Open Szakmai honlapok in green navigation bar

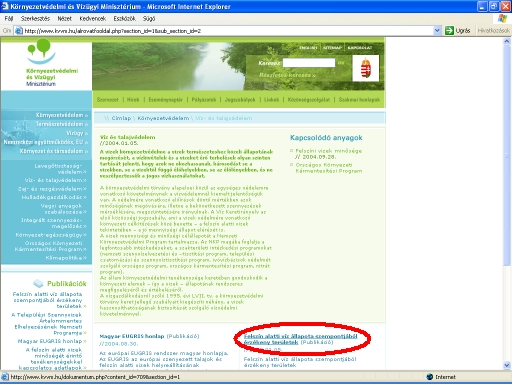point(359,100)
